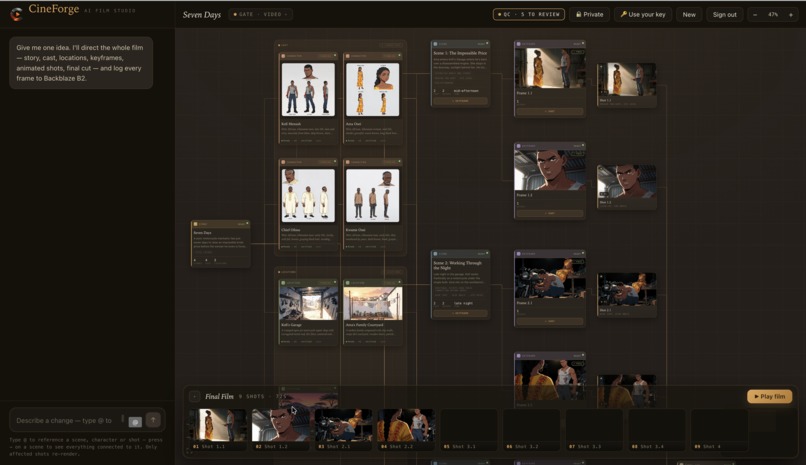Click character type icon on Ama Osei card
The height and width of the screenshot is (465, 806).
pos(347,55)
